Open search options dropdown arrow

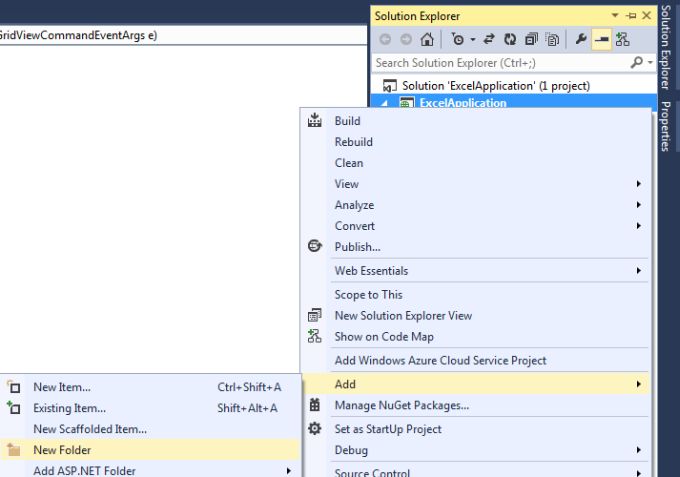coord(650,62)
